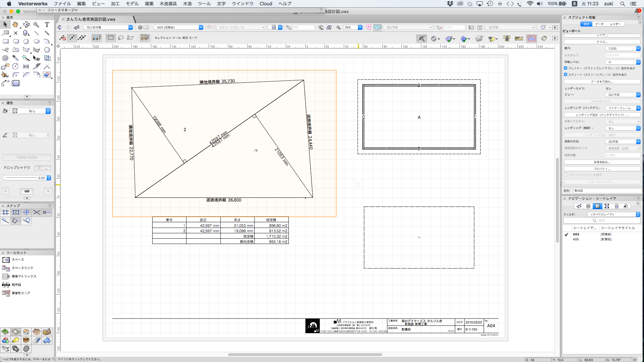Select the Eraser tool
This screenshot has height=362, width=644.
(47, 75)
